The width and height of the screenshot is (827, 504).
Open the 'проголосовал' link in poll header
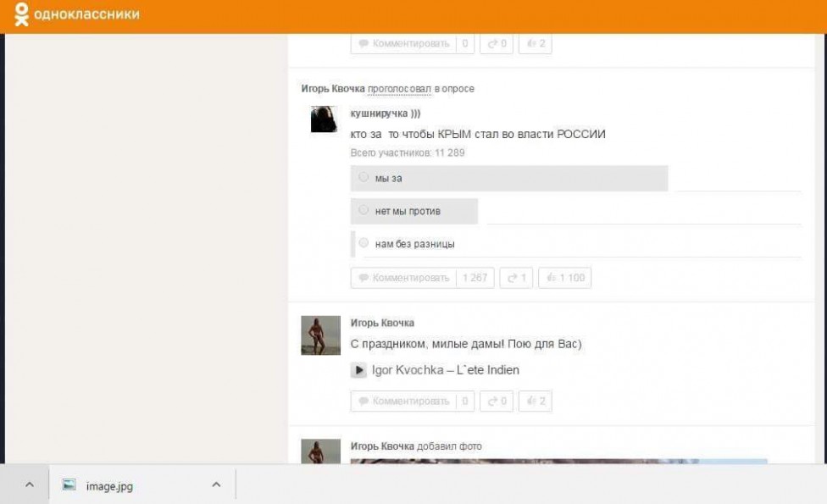coord(399,89)
